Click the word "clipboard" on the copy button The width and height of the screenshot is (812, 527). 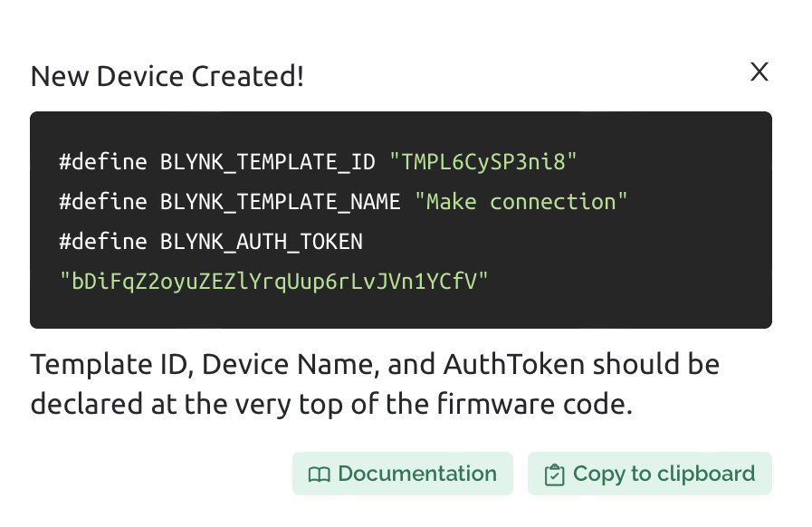tap(706, 474)
